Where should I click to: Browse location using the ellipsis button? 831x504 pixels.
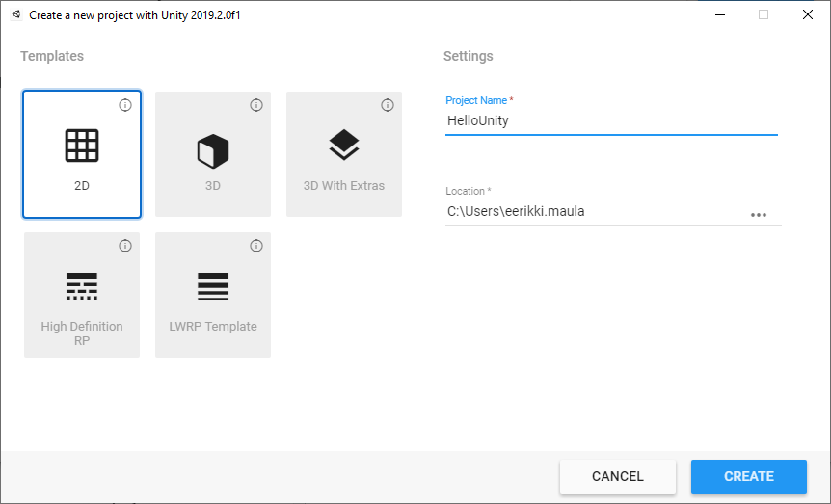759,214
